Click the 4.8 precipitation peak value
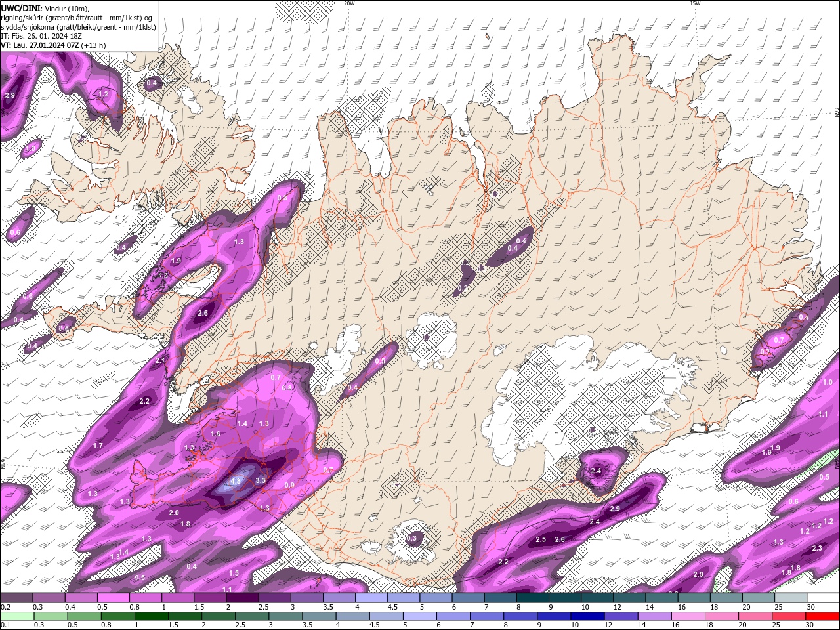 [236, 481]
